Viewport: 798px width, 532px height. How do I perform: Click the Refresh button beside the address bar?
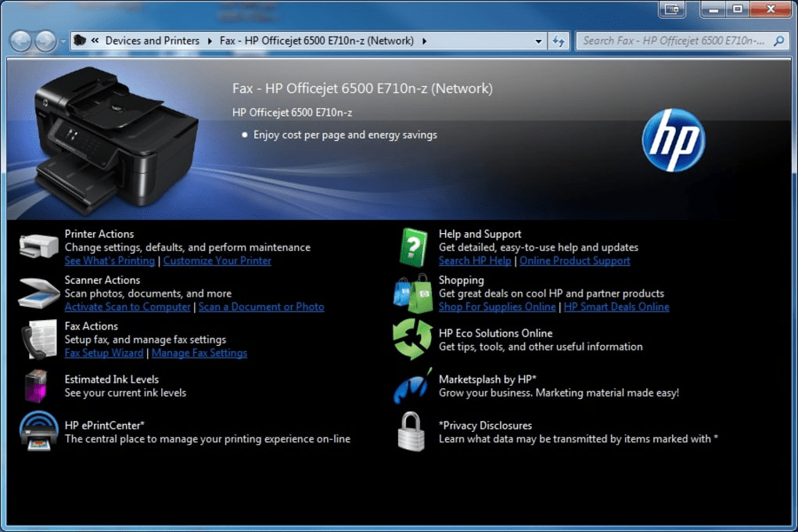pos(559,40)
